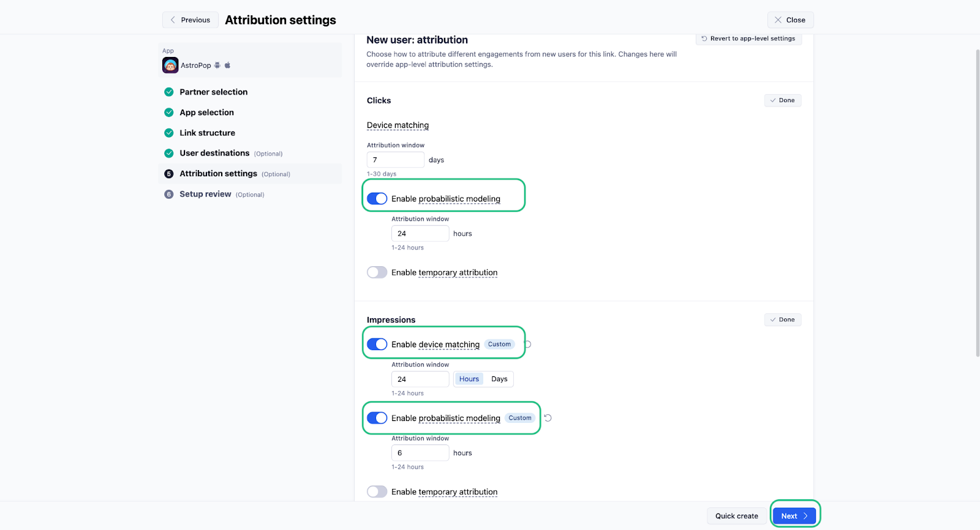Viewport: 980px width, 530px height.
Task: Click Custom badge next to Impressions probabilistic modeling
Action: [x=520, y=418]
